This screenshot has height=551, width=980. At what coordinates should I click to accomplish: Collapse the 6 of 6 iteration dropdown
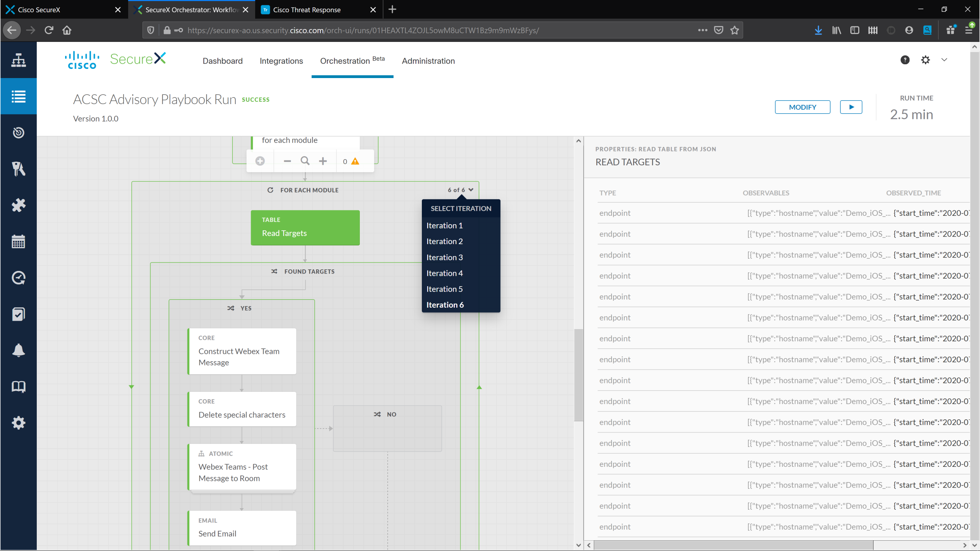coord(461,190)
